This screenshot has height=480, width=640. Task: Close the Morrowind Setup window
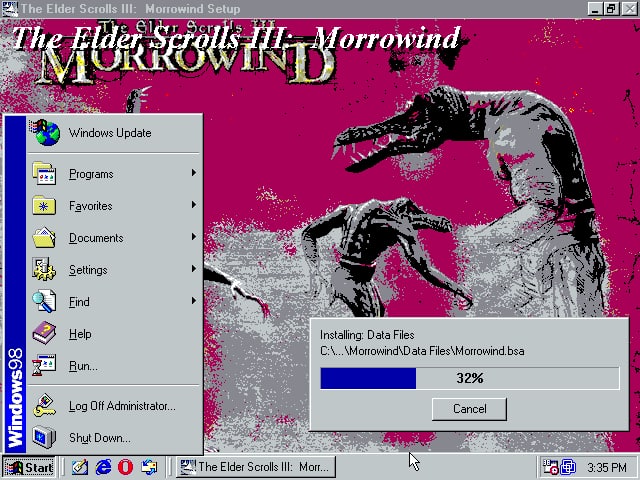click(629, 9)
